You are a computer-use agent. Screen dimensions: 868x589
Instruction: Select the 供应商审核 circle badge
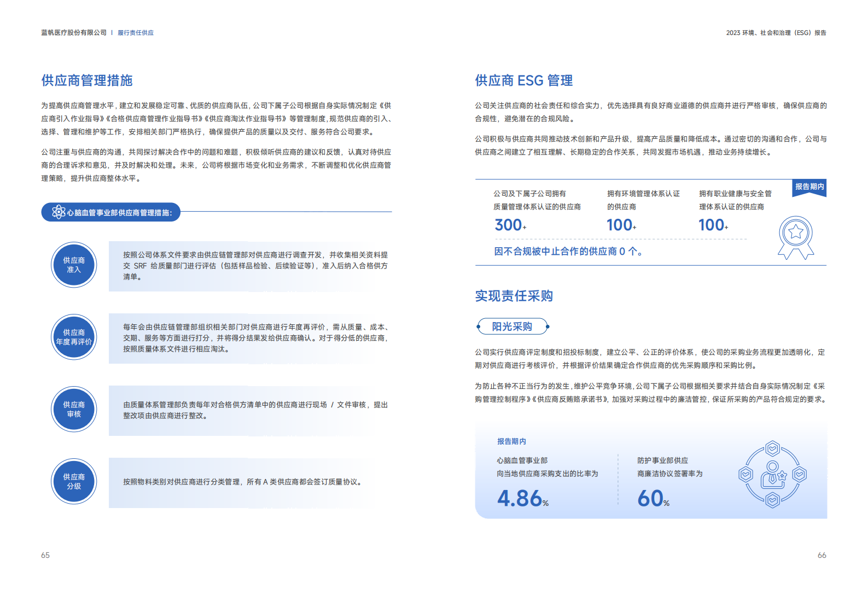click(x=74, y=410)
